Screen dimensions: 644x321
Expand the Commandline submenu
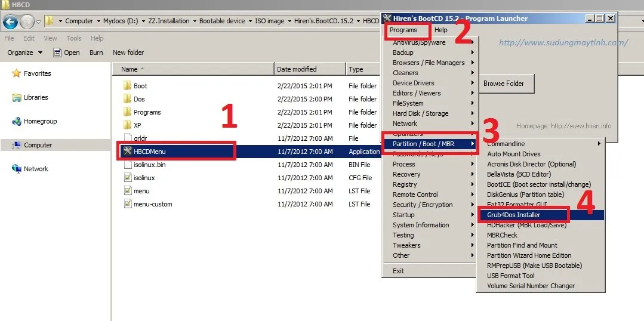click(x=541, y=144)
